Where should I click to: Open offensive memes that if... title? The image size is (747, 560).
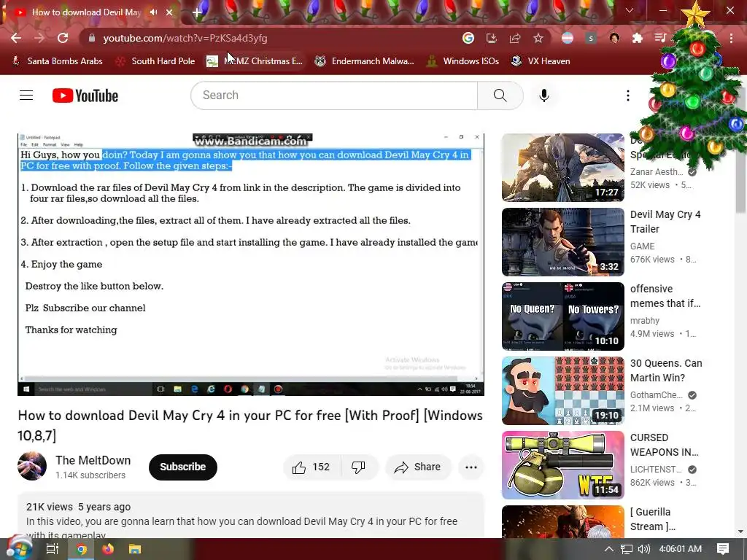pos(665,296)
